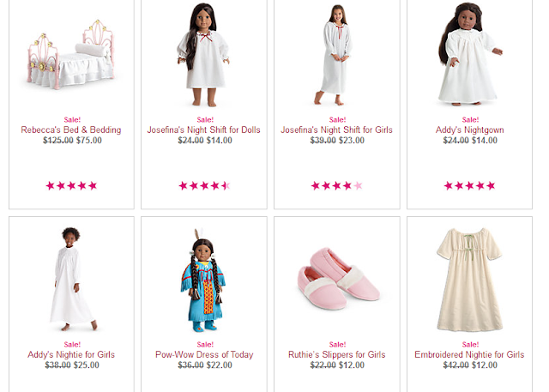The image size is (549, 392).
Task: Follow the Josefina's Night Shift for Dolls link
Action: 204,130
